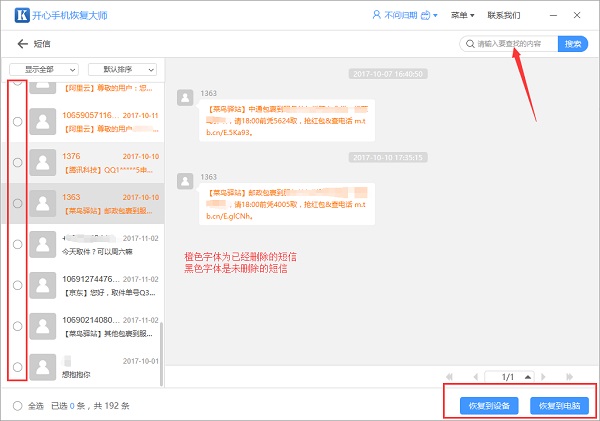The image size is (600, 421).
Task: Click the 恢复到电脑 button
Action: pos(559,405)
